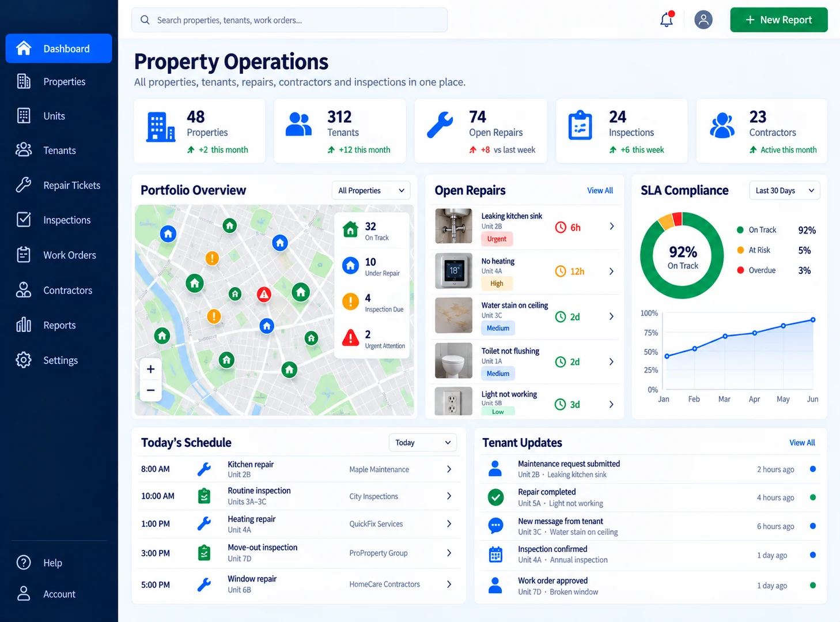Click the Contractors people icon in stats card
The height and width of the screenshot is (622, 840).
pos(722,125)
